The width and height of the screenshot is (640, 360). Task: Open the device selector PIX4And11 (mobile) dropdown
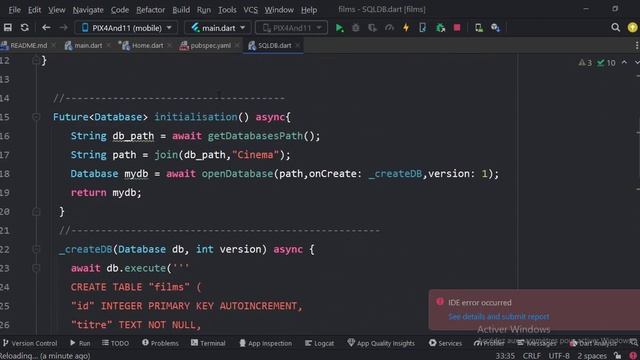[x=127, y=28]
